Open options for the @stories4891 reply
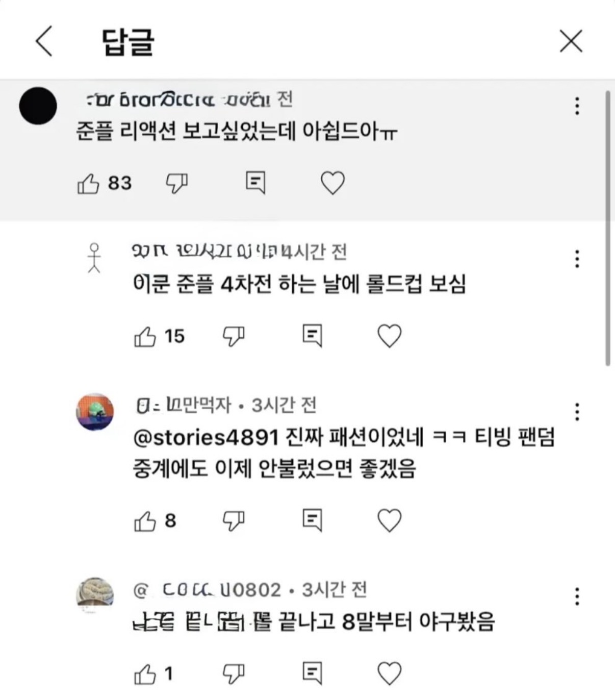The image size is (615, 700). click(x=577, y=412)
